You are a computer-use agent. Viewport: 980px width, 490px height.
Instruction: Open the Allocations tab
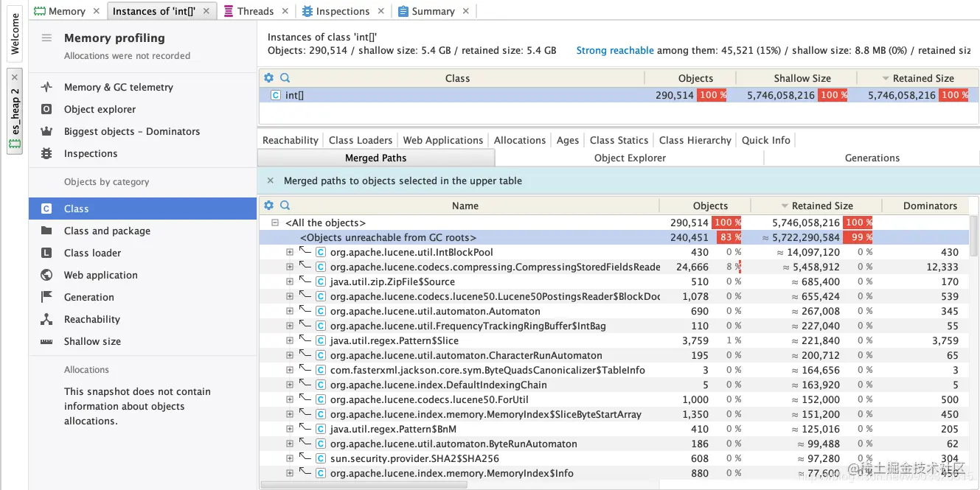(x=520, y=140)
